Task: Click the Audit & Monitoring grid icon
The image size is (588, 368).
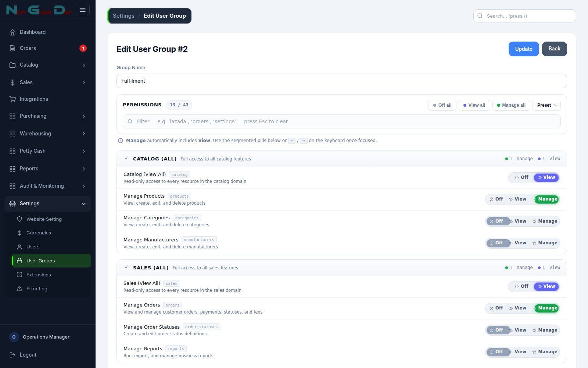Action: [12, 186]
